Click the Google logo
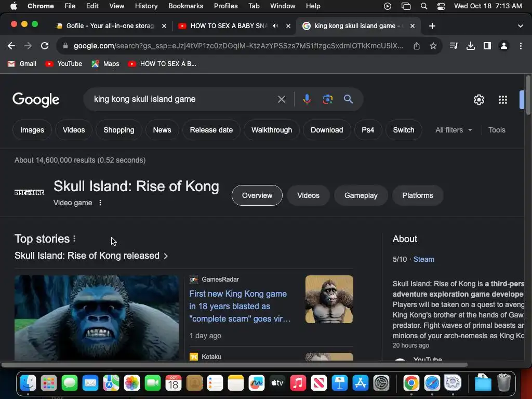Image resolution: width=532 pixels, height=399 pixels. (x=36, y=100)
